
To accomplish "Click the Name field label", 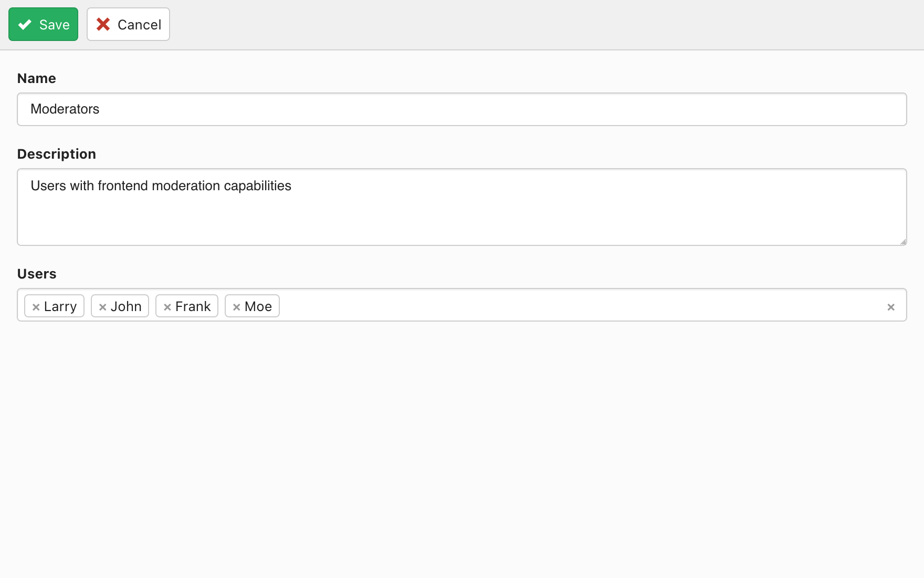I will point(36,78).
